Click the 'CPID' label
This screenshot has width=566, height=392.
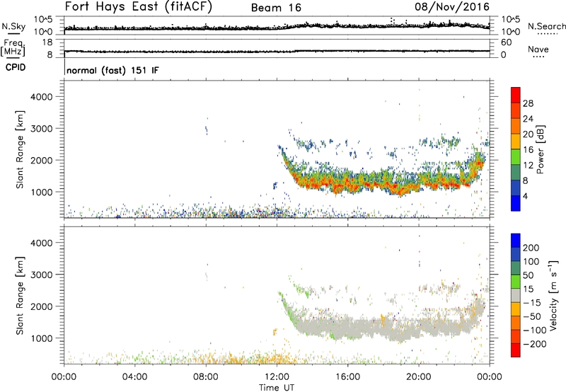(x=16, y=67)
